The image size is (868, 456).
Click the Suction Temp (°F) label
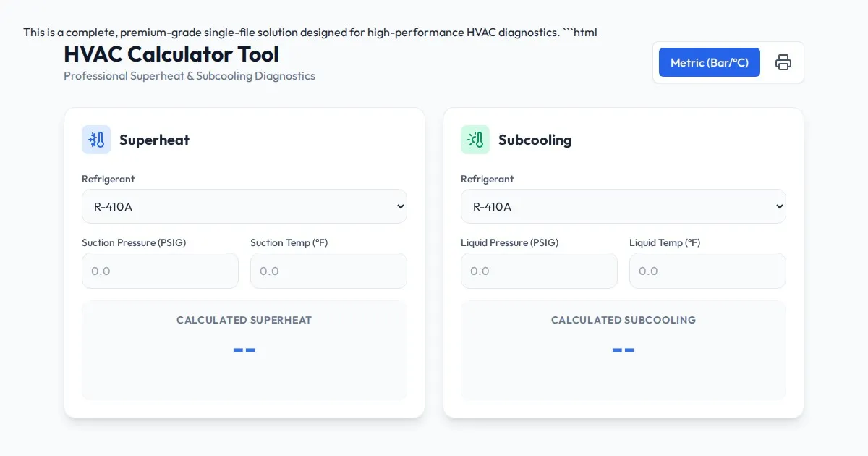pyautogui.click(x=289, y=242)
